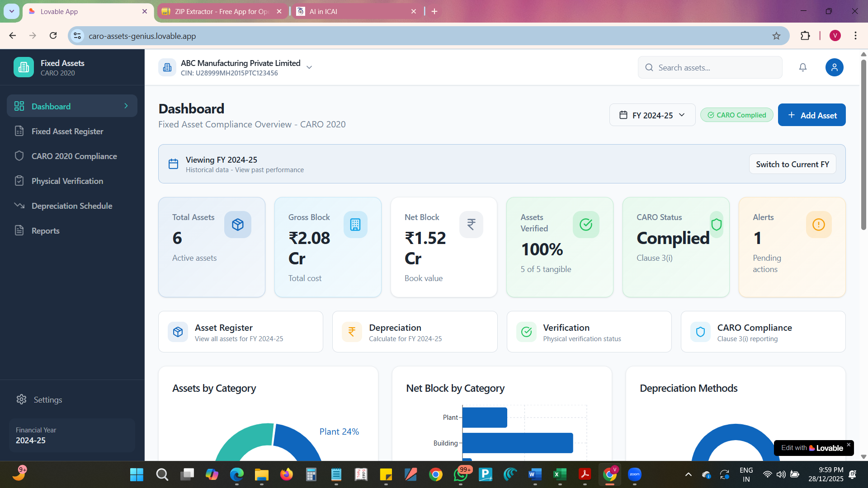Click Switch to Current FY button
This screenshot has height=488, width=868.
coord(792,164)
